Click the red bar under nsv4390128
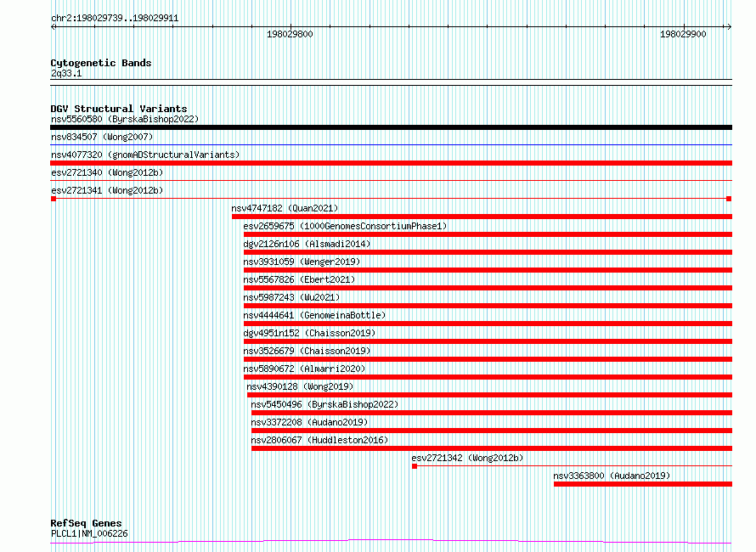This screenshot has height=552, width=756. point(490,395)
